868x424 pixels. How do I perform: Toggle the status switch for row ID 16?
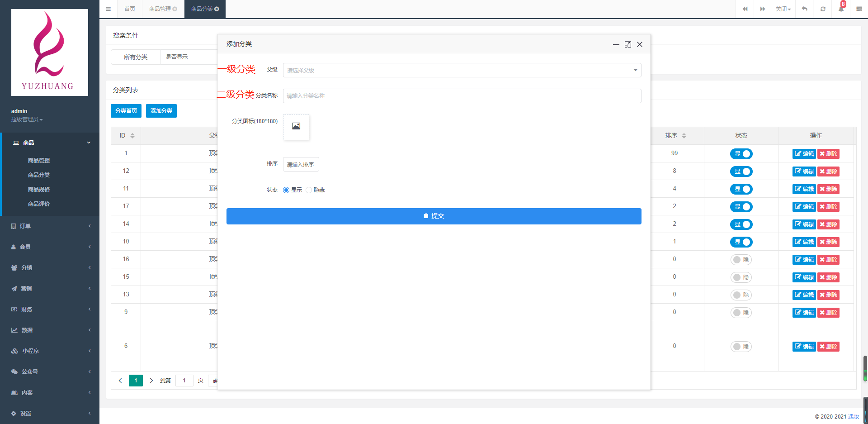pos(741,260)
